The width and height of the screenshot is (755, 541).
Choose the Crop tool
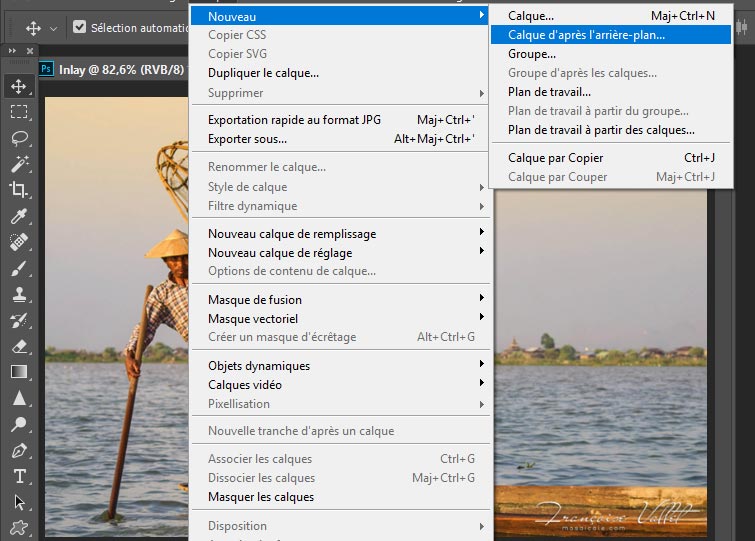coord(19,190)
